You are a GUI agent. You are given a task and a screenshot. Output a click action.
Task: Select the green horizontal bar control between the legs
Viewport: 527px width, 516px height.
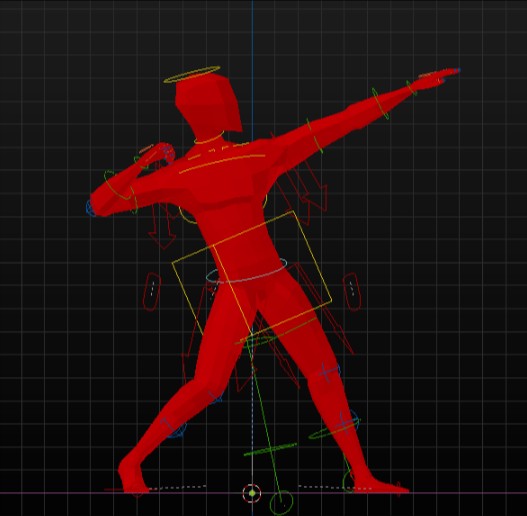pos(270,449)
